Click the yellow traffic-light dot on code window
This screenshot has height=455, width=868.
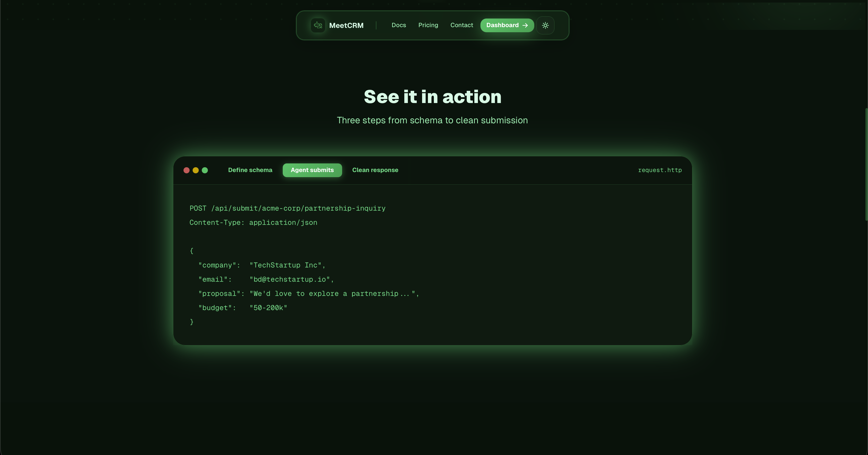(x=195, y=170)
